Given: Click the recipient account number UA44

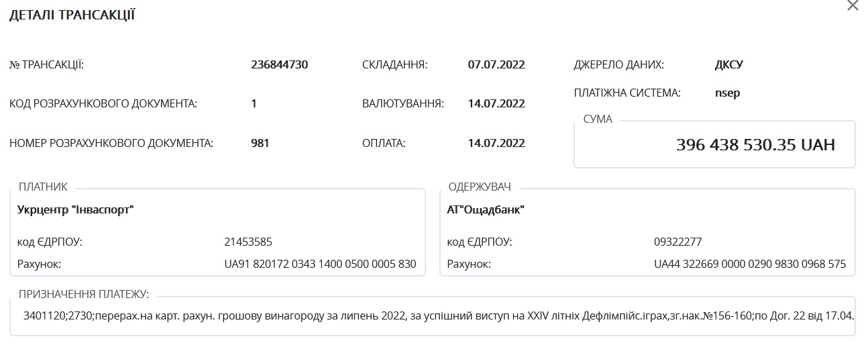Looking at the screenshot, I should tap(750, 264).
